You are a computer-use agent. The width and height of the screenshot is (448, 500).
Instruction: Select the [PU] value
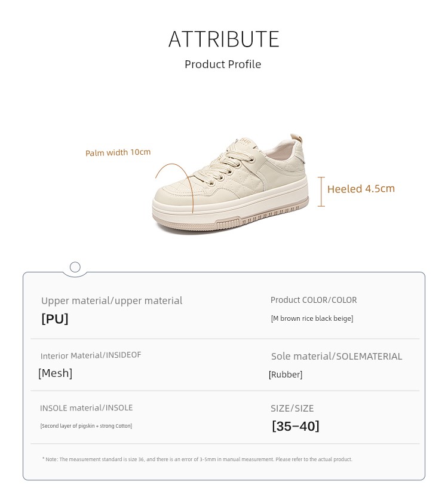(x=55, y=319)
